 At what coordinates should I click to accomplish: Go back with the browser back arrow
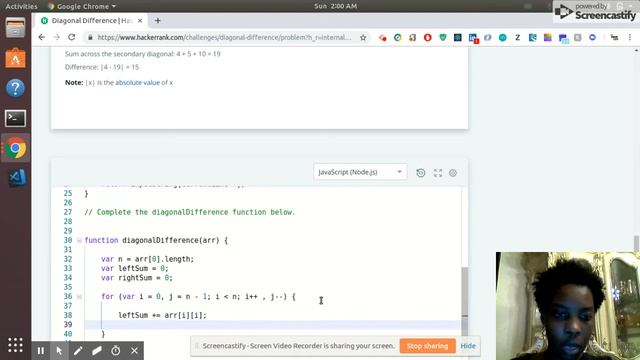click(42, 37)
